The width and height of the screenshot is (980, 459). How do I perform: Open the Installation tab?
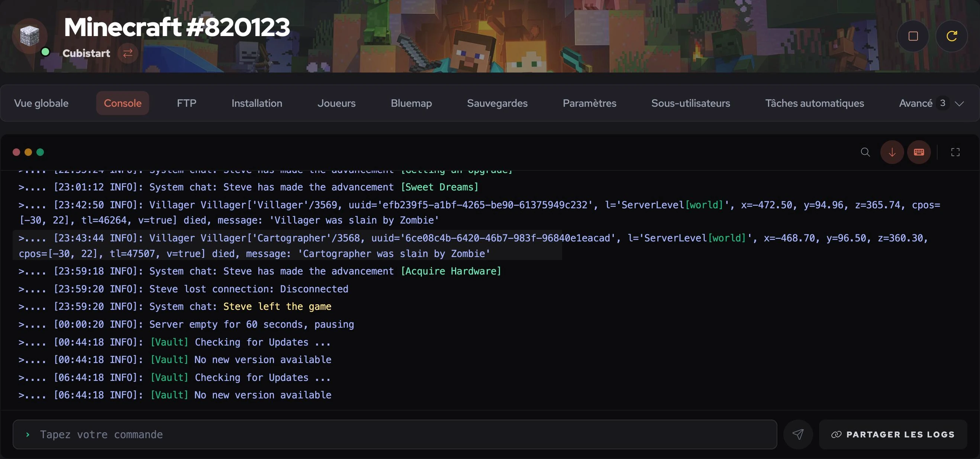pos(257,103)
